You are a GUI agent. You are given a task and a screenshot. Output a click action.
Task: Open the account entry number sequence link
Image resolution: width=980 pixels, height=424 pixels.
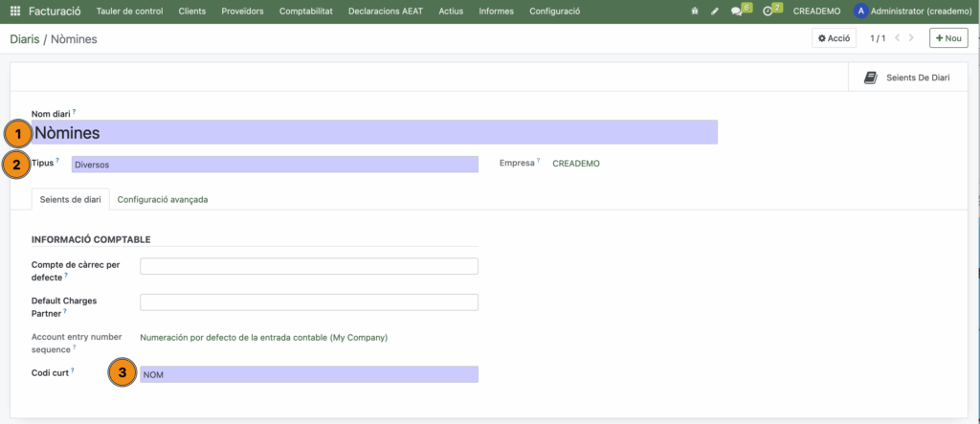pos(263,337)
